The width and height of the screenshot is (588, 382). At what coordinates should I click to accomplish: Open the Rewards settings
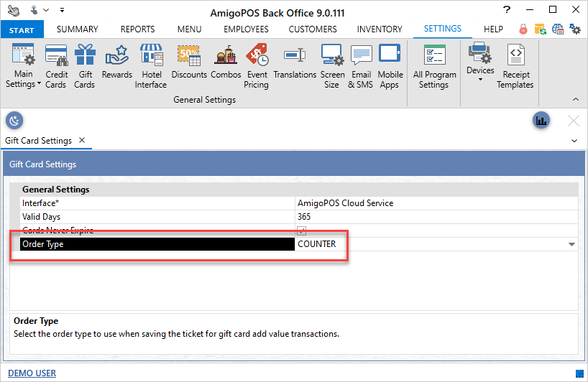coord(116,62)
